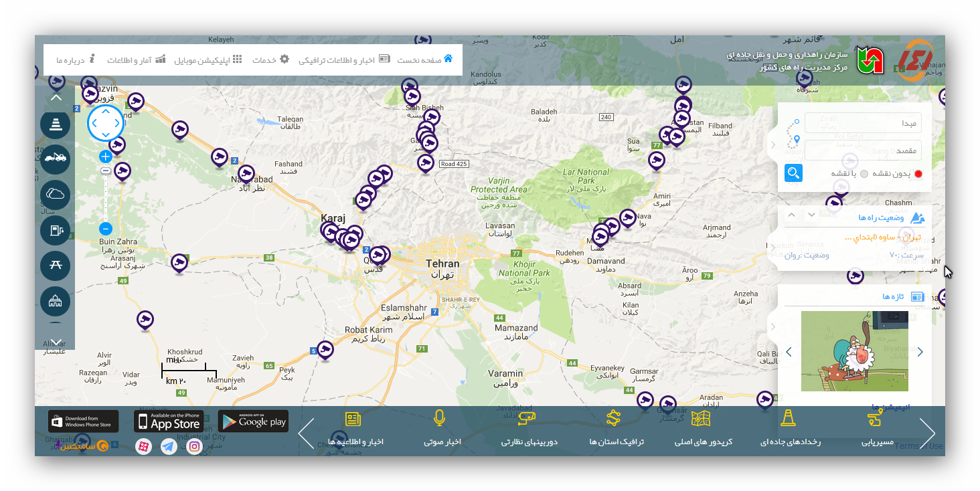Select the 'بدون نقشه' radio button
Viewport: 980px width, 491px height.
click(x=918, y=174)
